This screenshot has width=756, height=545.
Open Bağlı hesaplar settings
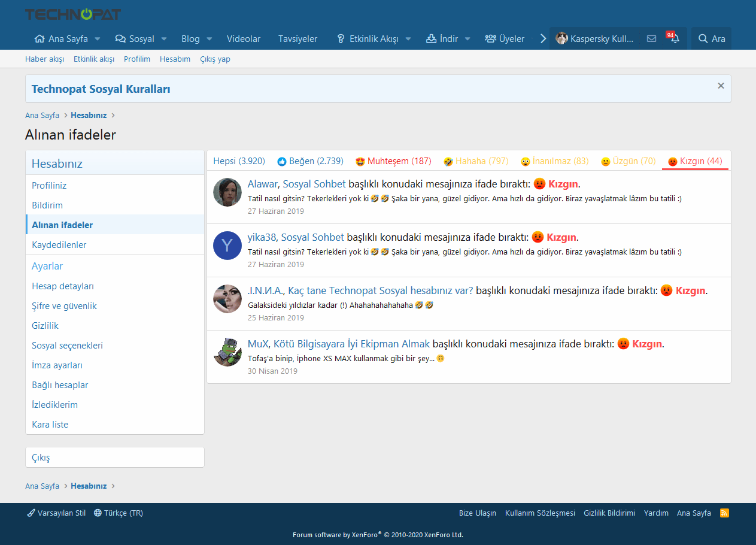(x=115, y=385)
